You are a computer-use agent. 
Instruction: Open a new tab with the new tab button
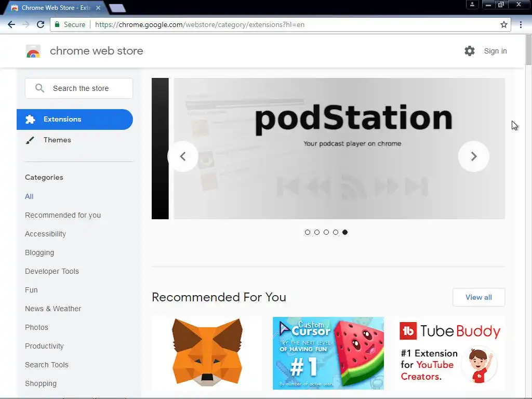117,8
